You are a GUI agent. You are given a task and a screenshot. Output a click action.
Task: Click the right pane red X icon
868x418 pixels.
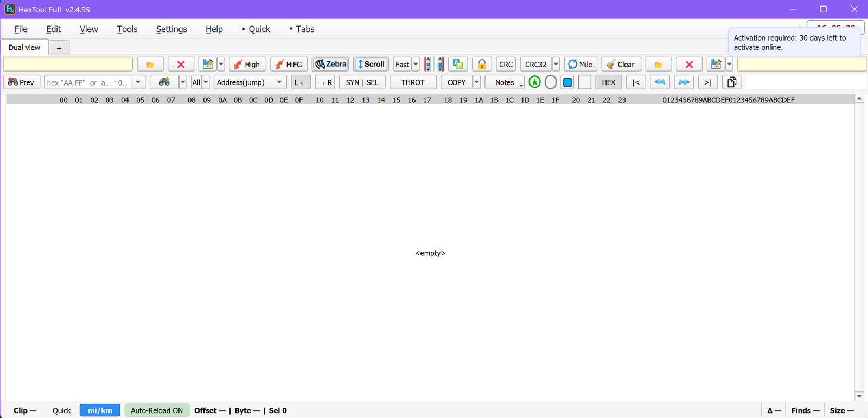689,65
